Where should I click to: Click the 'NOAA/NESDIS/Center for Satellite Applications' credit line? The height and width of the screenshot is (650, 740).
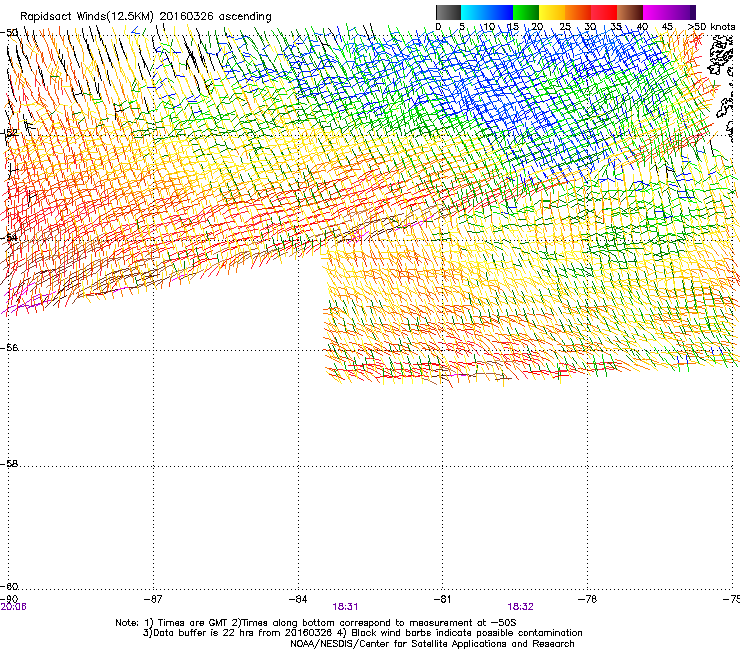coord(432,644)
